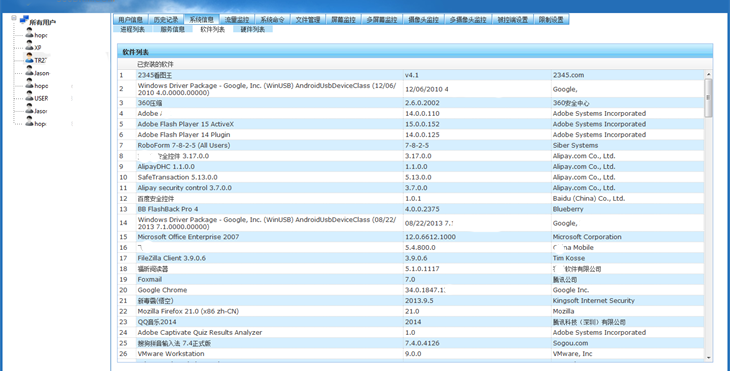Open the 屏幕监控 tab
Image resolution: width=730 pixels, height=371 pixels.
pyautogui.click(x=343, y=20)
